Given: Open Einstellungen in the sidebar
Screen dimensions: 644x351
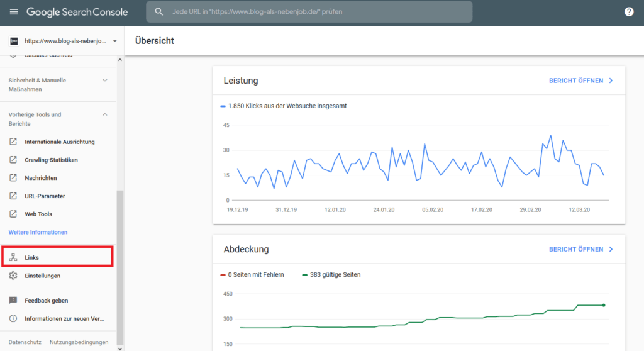Looking at the screenshot, I should point(42,276).
